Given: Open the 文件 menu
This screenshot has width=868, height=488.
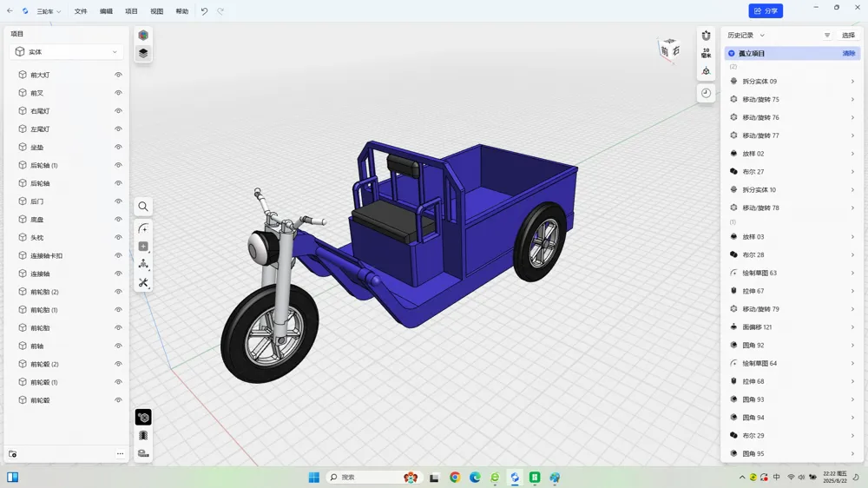Looking at the screenshot, I should (81, 11).
